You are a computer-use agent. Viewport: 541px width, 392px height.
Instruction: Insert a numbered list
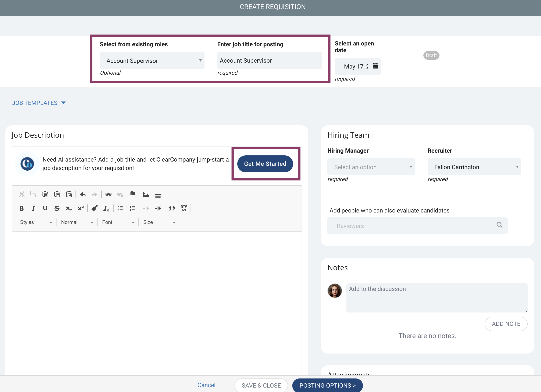tap(121, 208)
